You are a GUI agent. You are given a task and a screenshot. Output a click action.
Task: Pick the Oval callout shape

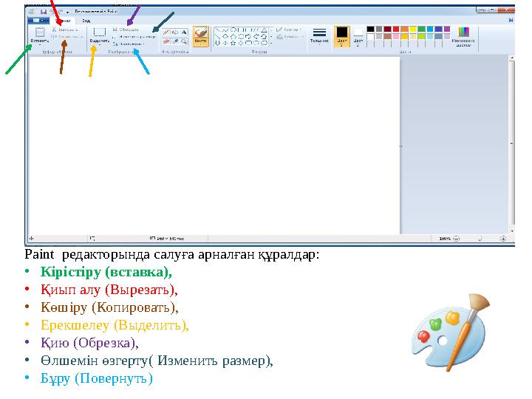point(256,43)
